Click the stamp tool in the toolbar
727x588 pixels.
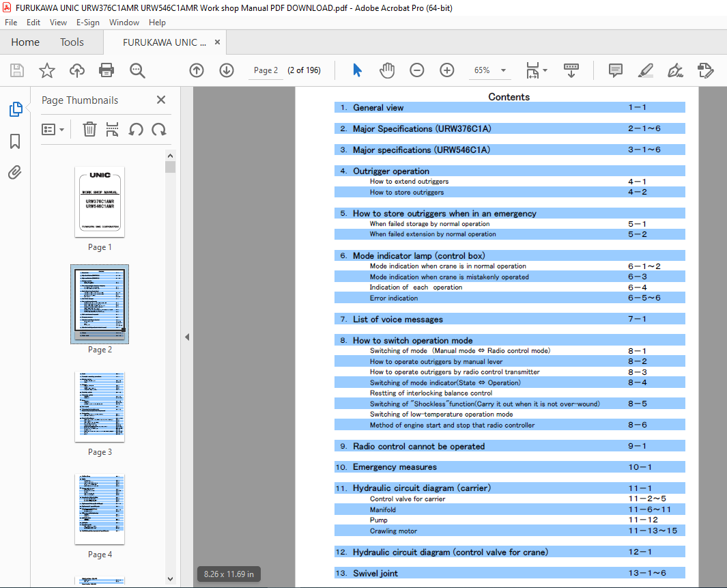pos(706,70)
